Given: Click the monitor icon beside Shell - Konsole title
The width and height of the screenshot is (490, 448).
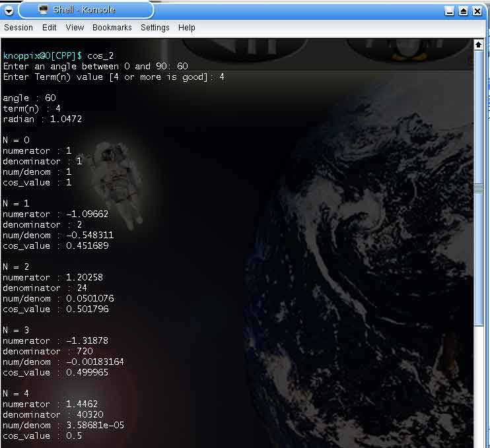Looking at the screenshot, I should pyautogui.click(x=44, y=10).
